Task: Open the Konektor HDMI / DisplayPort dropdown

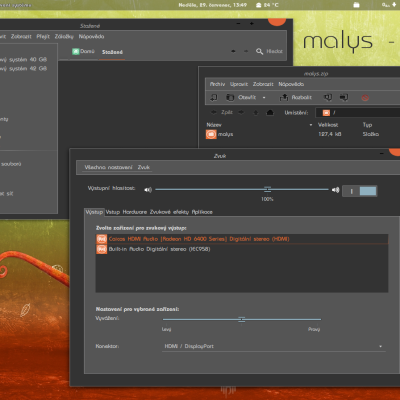Action: (274, 346)
